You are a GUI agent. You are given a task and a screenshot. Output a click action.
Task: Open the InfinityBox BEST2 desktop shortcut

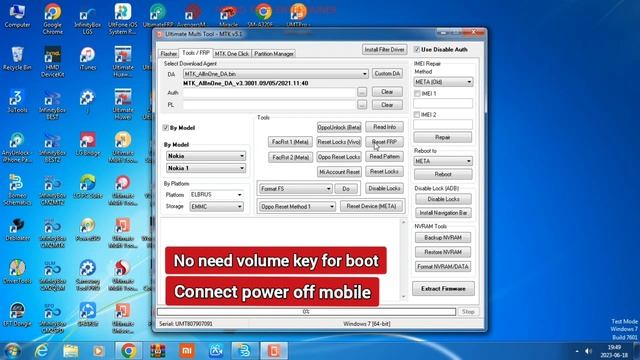(x=53, y=148)
